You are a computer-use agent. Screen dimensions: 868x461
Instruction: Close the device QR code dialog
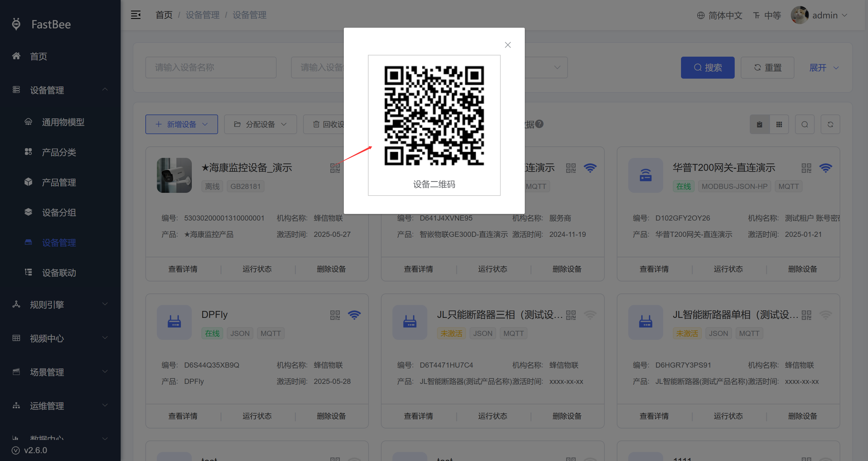coord(508,45)
